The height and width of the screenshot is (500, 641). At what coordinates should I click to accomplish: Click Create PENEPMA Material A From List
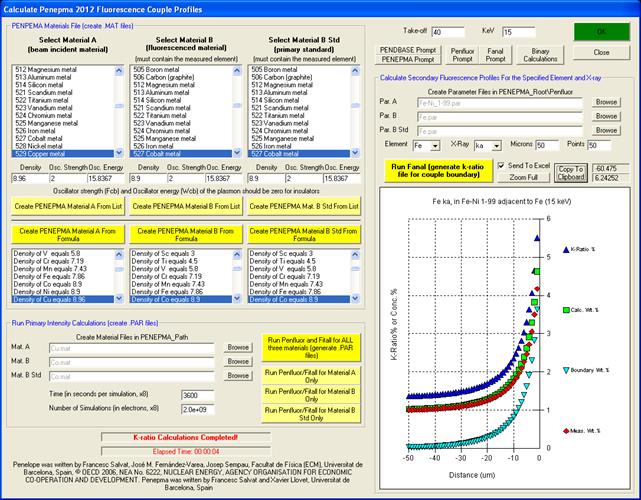tap(68, 206)
